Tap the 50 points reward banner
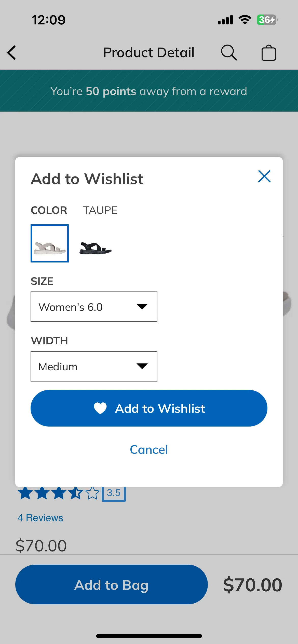Viewport: 298px width, 644px height. pyautogui.click(x=149, y=91)
